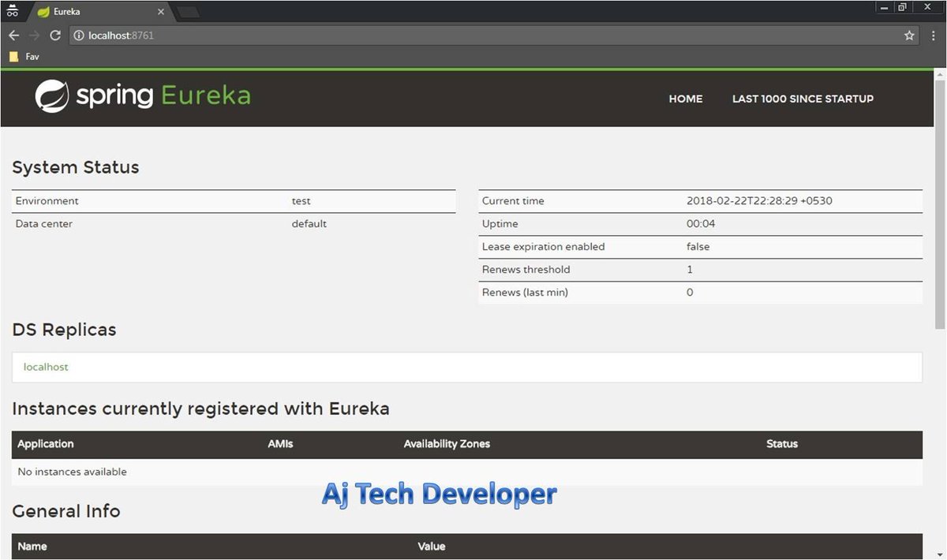This screenshot has height=560, width=947.
Task: Click the browser app icon at top left
Action: pyautogui.click(x=11, y=10)
